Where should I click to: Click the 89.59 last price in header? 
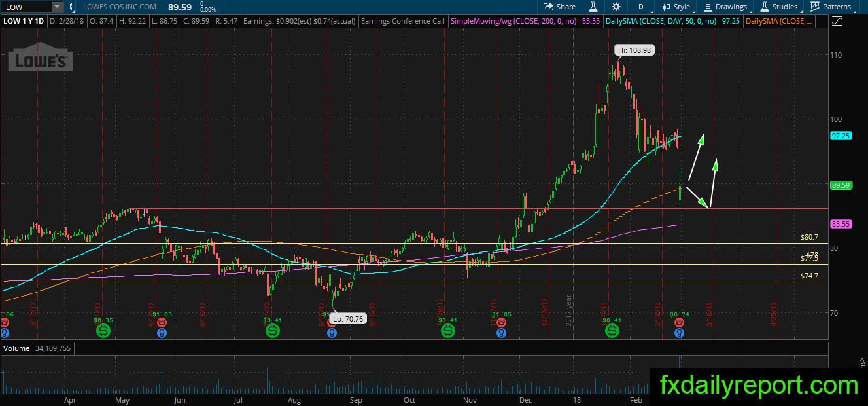point(179,7)
